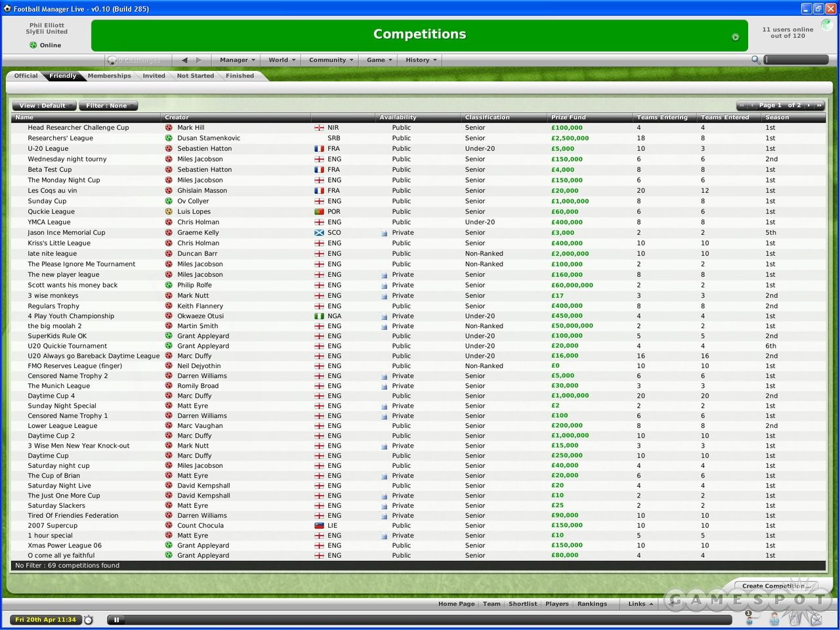Open the View : Default dropdown

[x=43, y=106]
